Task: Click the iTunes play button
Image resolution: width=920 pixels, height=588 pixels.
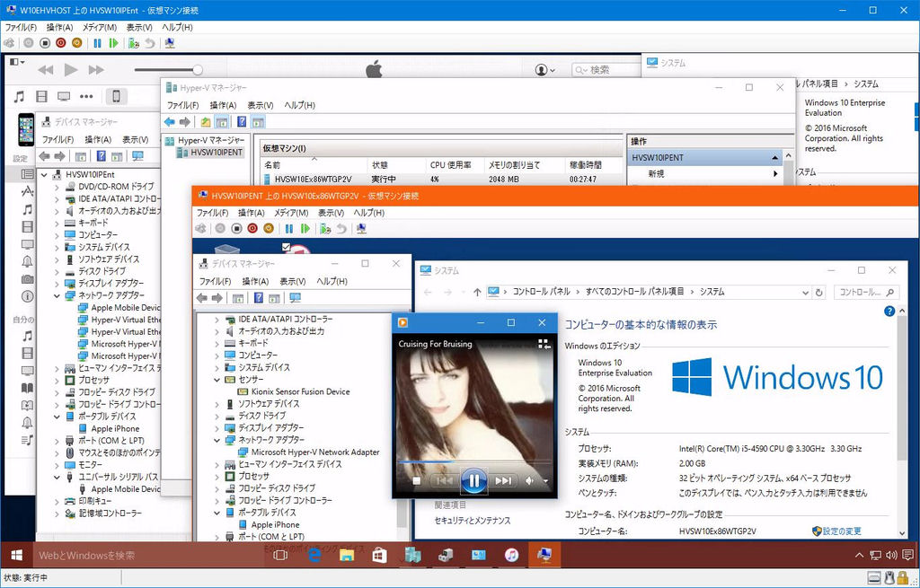Action: coord(71,70)
